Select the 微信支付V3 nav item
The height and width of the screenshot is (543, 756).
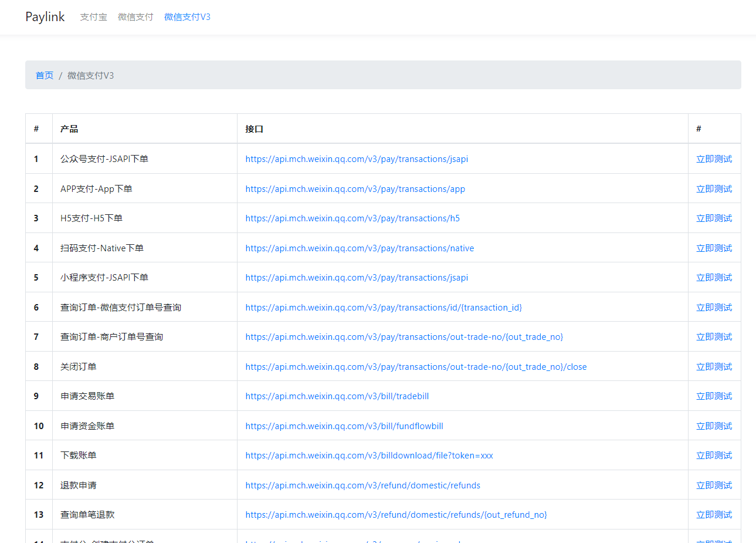click(x=187, y=17)
